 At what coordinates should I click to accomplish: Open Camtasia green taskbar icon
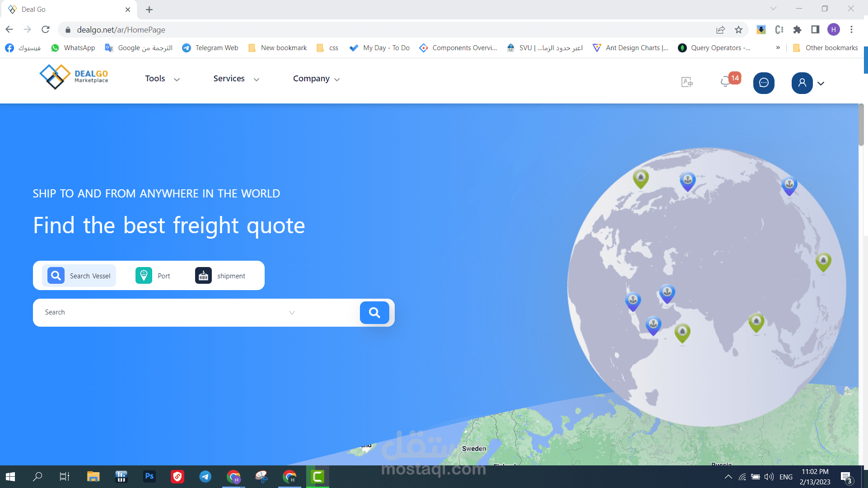click(317, 477)
